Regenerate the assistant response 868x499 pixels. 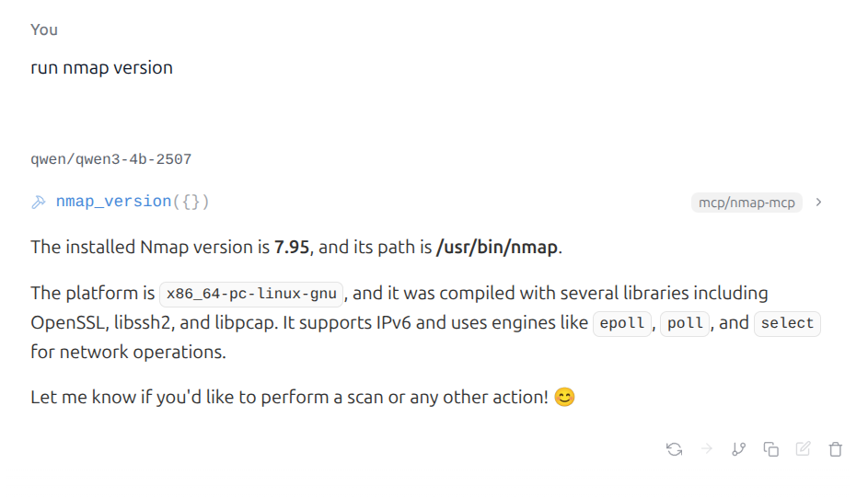tap(674, 449)
